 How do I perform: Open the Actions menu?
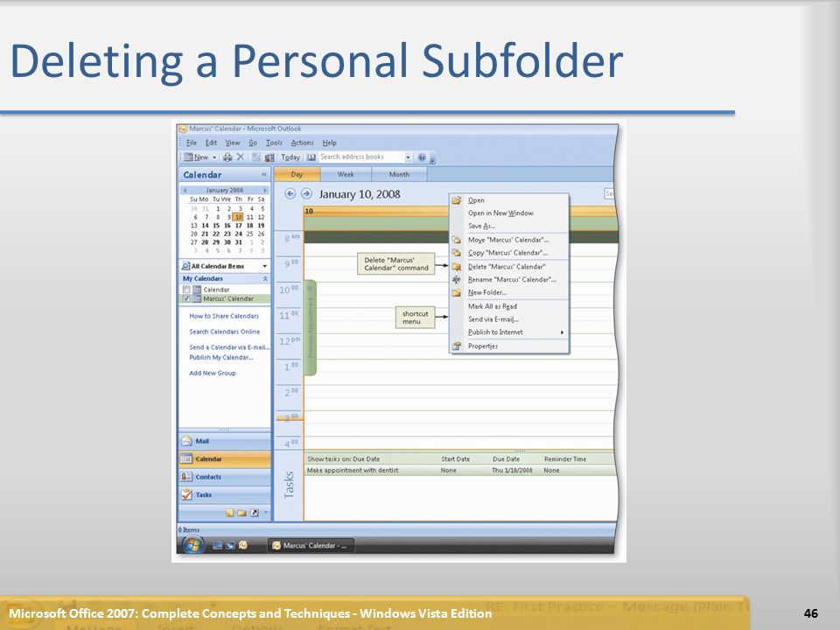(x=302, y=143)
